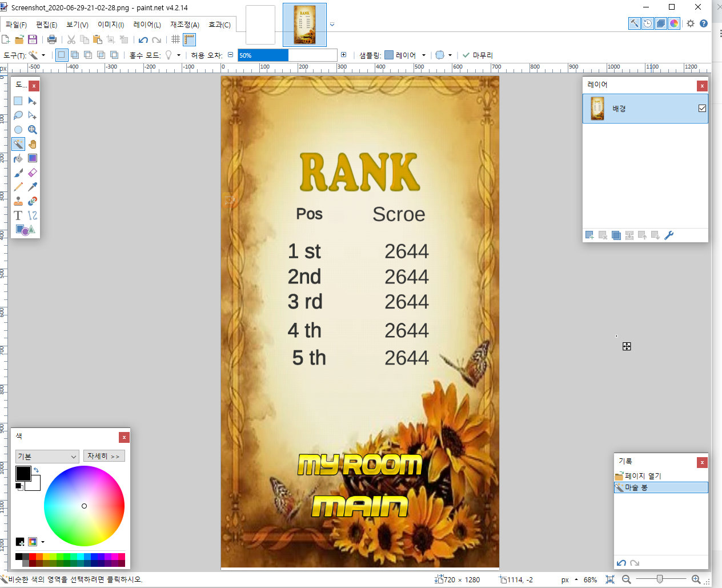Click the Save floppy disk icon

(33, 39)
